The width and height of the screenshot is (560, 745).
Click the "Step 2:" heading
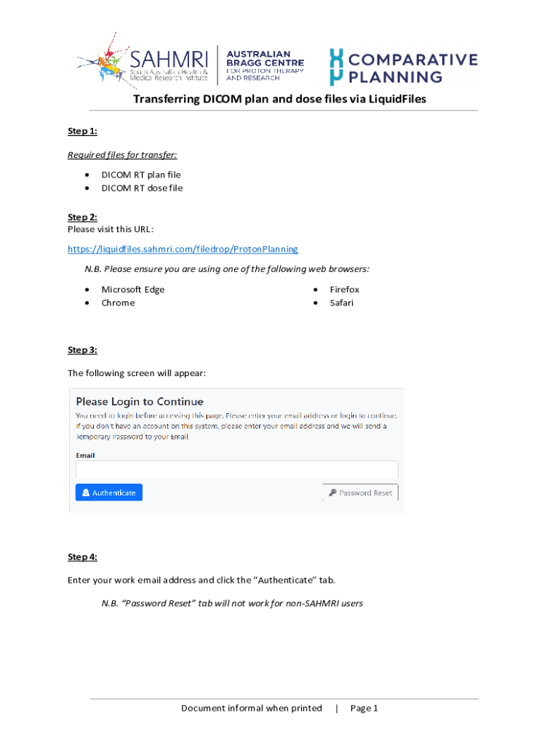[x=82, y=217]
